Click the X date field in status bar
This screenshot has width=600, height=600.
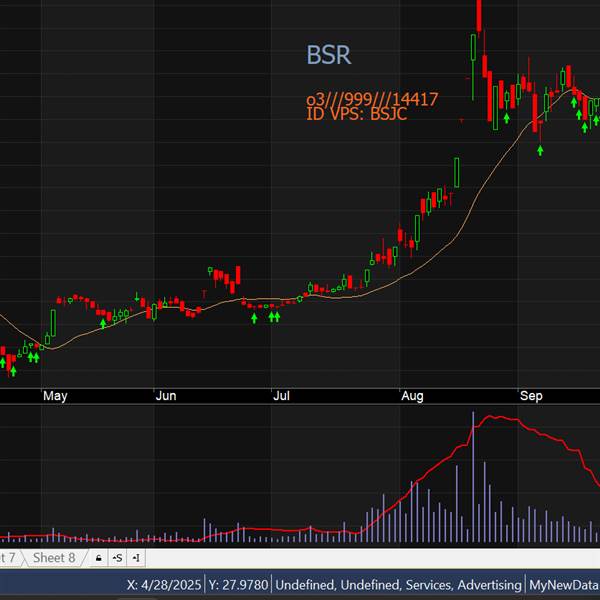pos(163,584)
